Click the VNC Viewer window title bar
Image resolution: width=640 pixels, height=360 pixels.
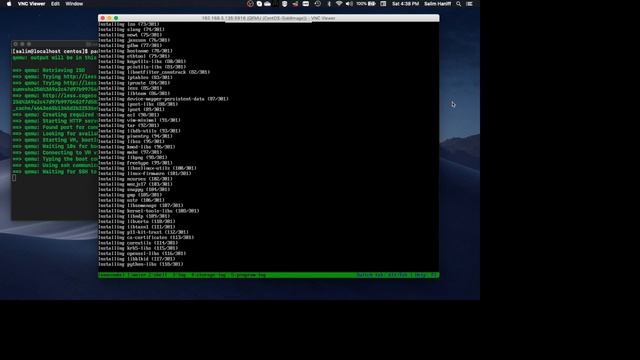(269, 18)
